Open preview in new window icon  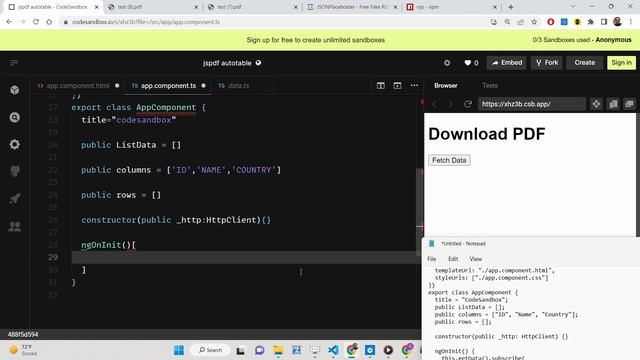613,104
